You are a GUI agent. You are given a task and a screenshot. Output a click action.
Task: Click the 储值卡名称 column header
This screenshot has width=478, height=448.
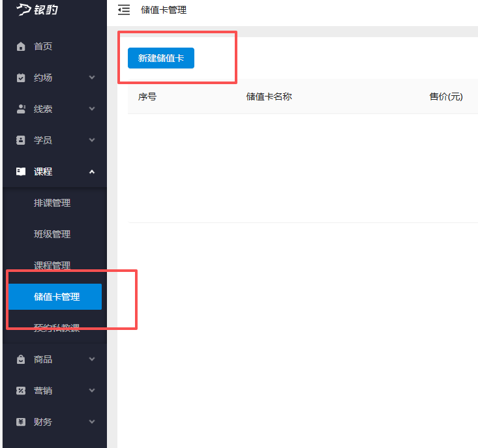pos(269,97)
